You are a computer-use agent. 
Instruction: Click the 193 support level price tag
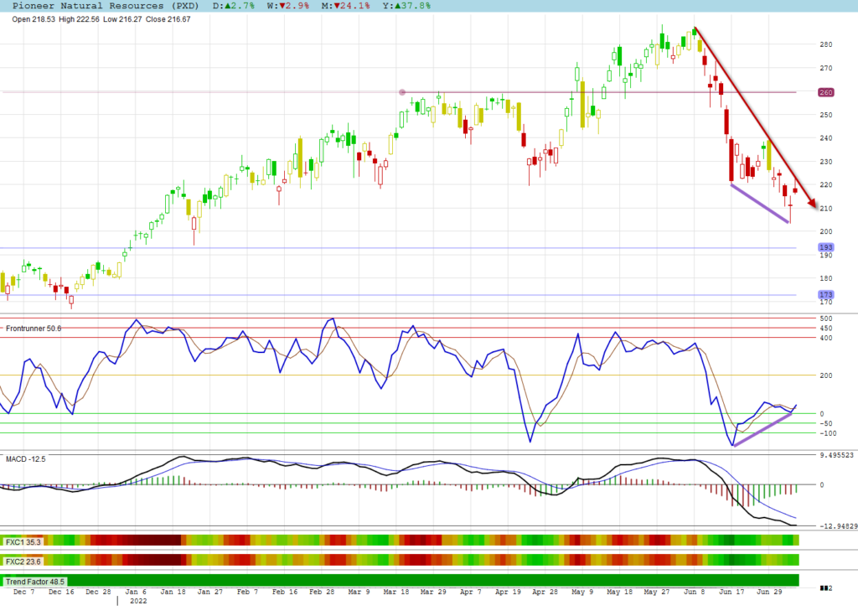[825, 247]
